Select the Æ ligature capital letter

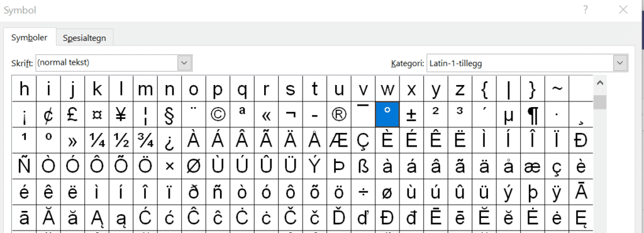pyautogui.click(x=339, y=140)
